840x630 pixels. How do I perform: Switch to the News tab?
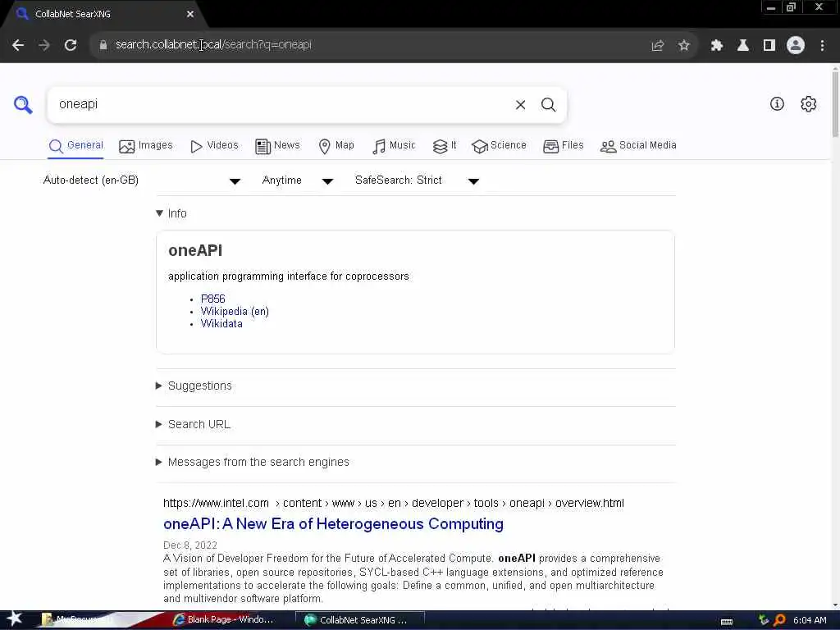(x=277, y=146)
